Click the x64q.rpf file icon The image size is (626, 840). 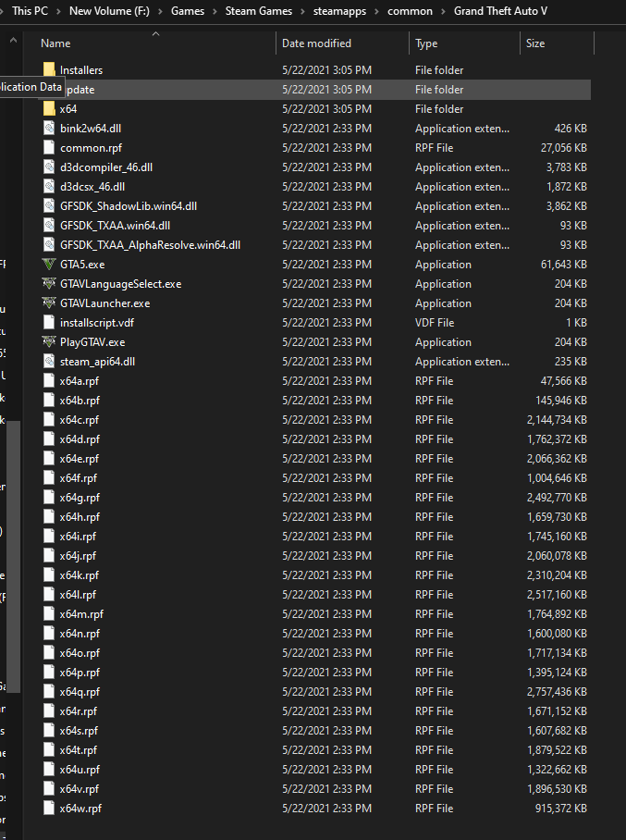[49, 692]
